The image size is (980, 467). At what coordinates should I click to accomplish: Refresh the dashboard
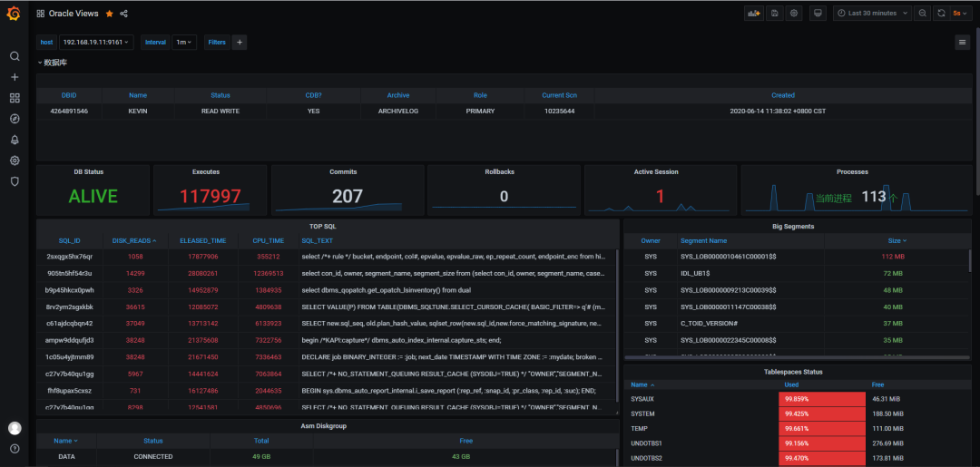click(x=941, y=13)
